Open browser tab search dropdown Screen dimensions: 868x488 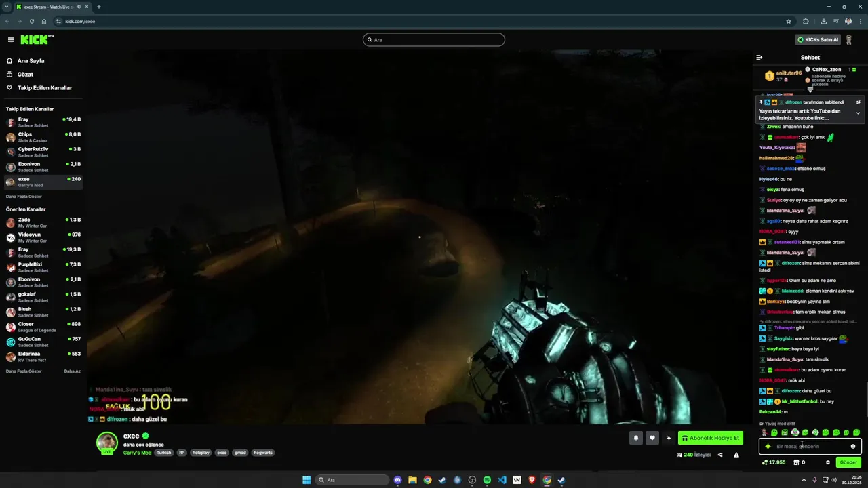click(x=6, y=7)
